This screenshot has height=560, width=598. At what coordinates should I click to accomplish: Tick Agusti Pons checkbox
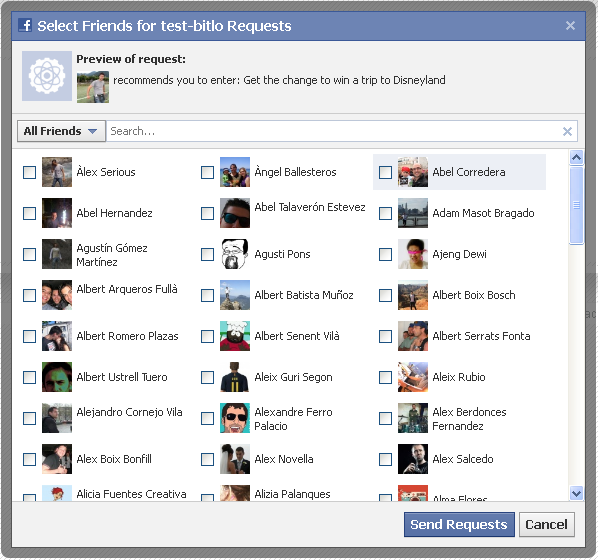(x=207, y=254)
